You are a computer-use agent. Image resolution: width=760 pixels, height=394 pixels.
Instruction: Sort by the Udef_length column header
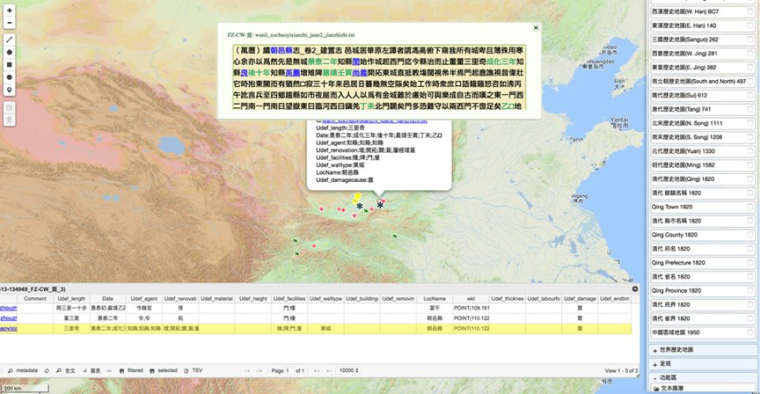click(71, 299)
